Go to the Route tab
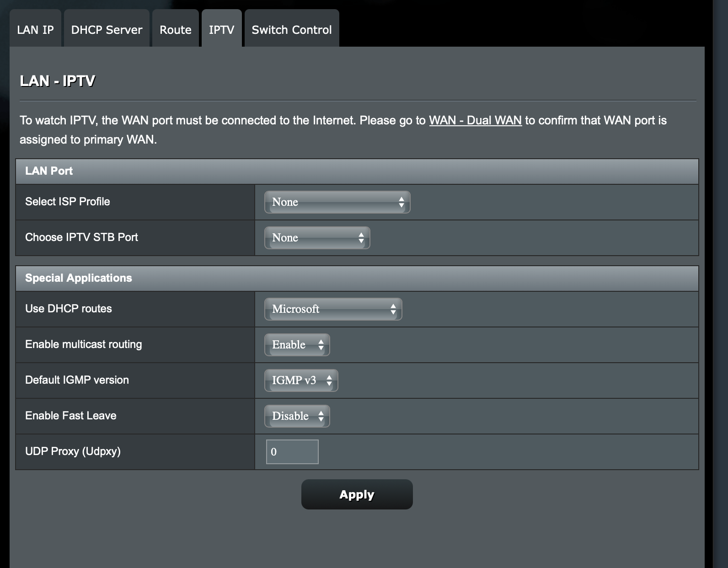The height and width of the screenshot is (568, 728). [x=176, y=28]
